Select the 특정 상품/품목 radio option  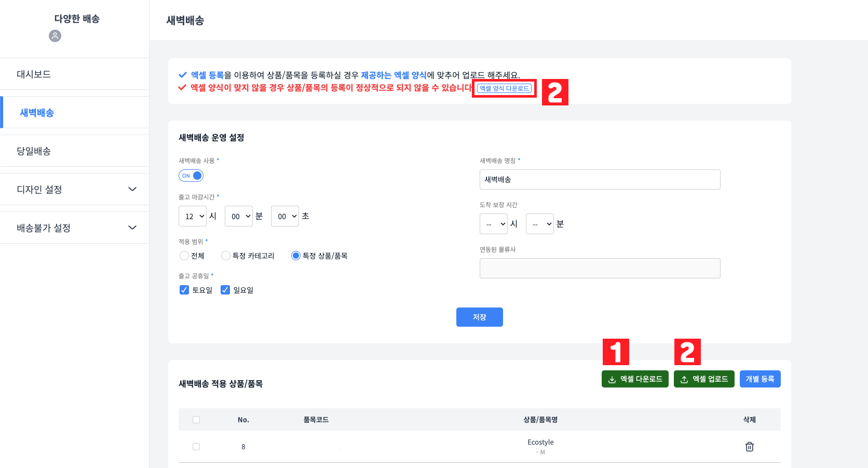point(296,256)
